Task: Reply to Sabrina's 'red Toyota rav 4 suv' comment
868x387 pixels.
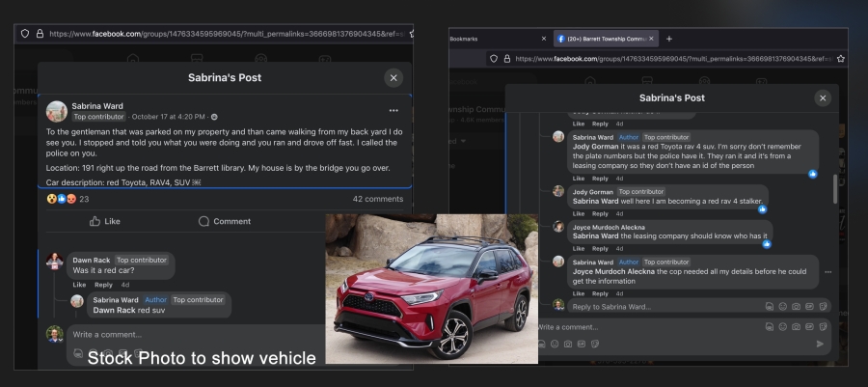Action: click(600, 179)
